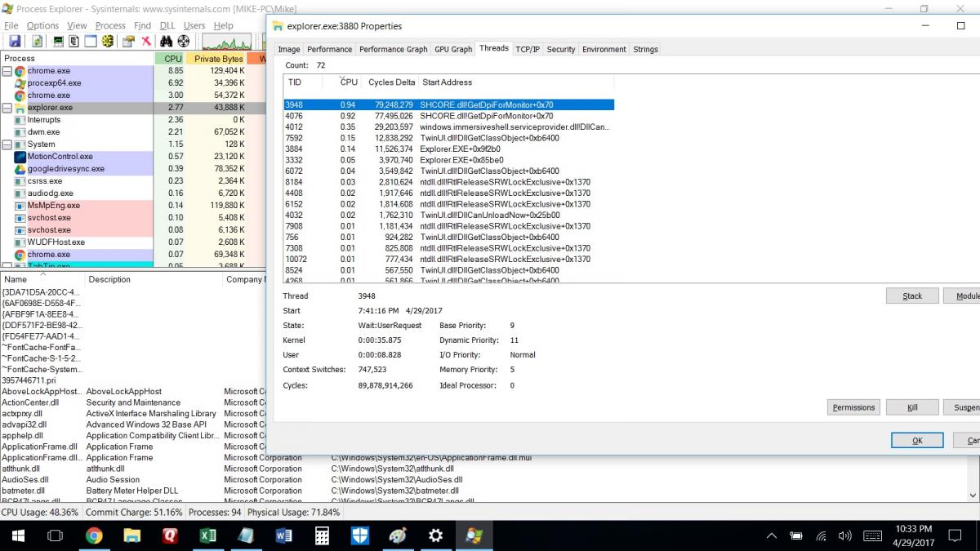980x551 pixels.
Task: Open the File menu
Action: (x=11, y=25)
